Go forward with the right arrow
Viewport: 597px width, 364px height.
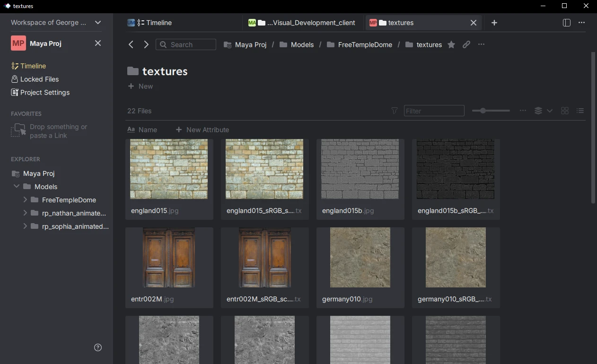[146, 44]
